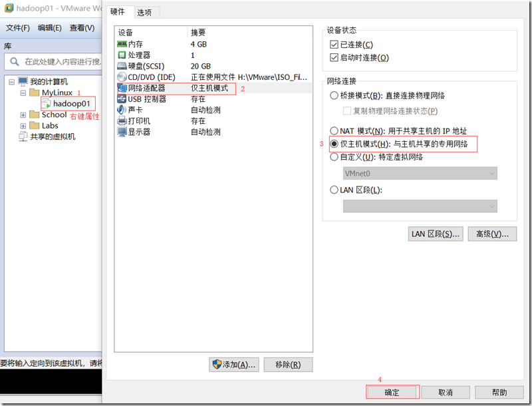Click the MyLinux folder icon
This screenshot has width=532, height=406.
pos(35,93)
